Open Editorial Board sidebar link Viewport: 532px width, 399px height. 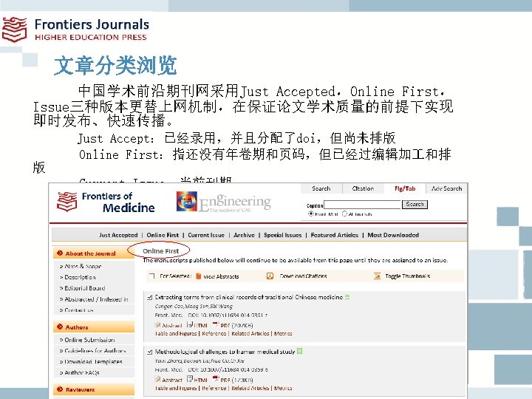84,288
